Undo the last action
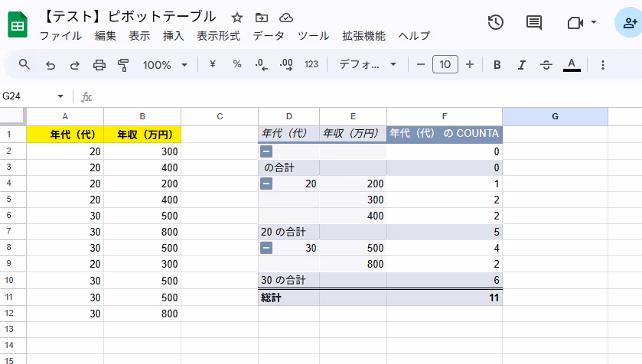This screenshot has height=364, width=642. coord(51,65)
